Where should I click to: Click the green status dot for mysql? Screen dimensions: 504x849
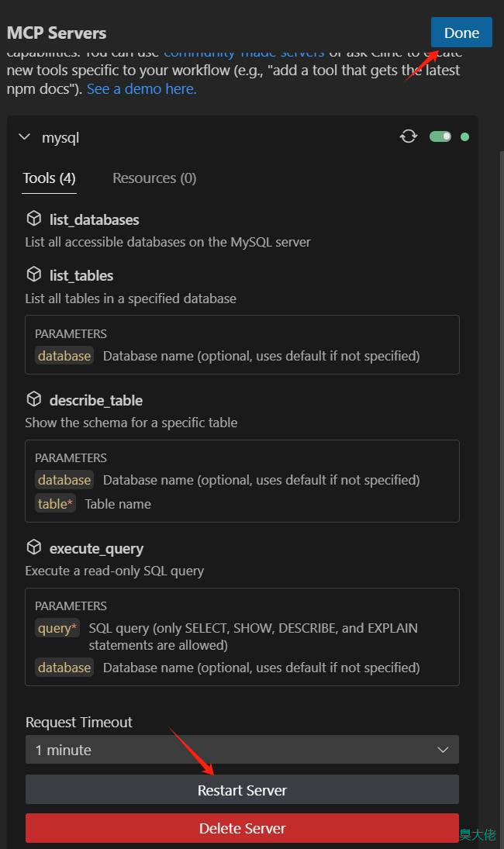pos(464,136)
